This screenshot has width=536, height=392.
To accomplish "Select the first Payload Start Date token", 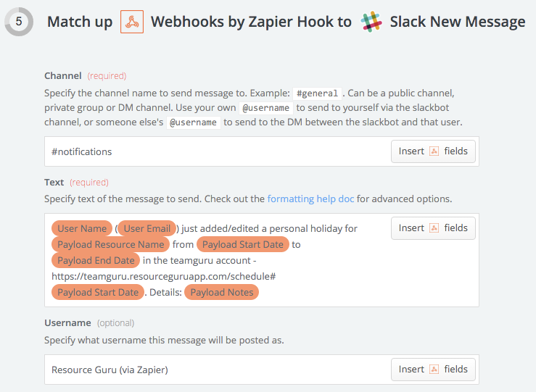I will [243, 244].
